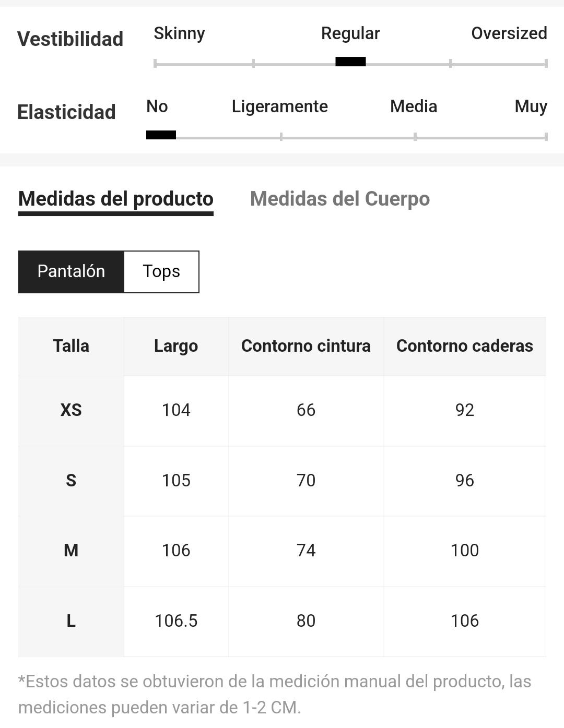The height and width of the screenshot is (728, 564).
Task: Select the Tops toggle button
Action: [x=161, y=271]
